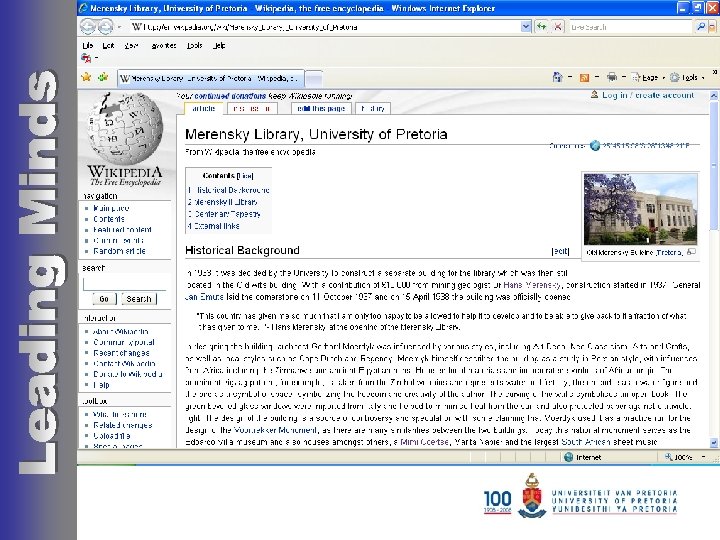This screenshot has width=720, height=540.
Task: Open Main page navigation link
Action: point(111,208)
